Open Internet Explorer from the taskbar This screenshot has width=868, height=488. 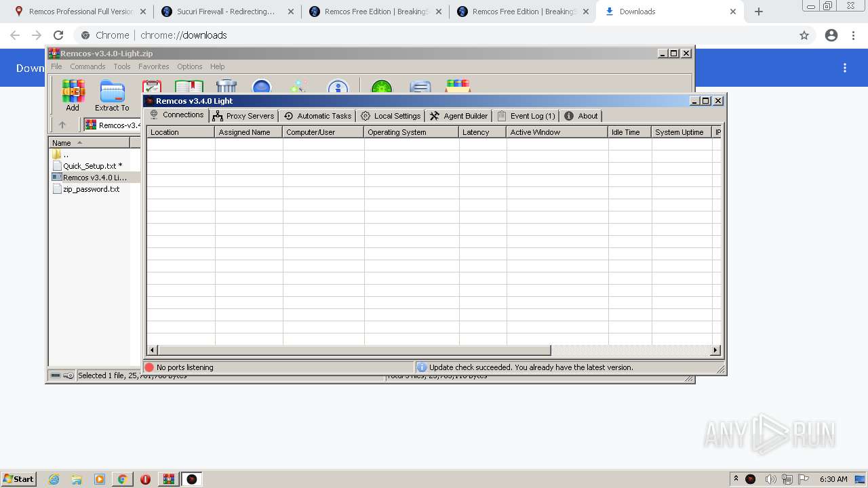[x=54, y=479]
